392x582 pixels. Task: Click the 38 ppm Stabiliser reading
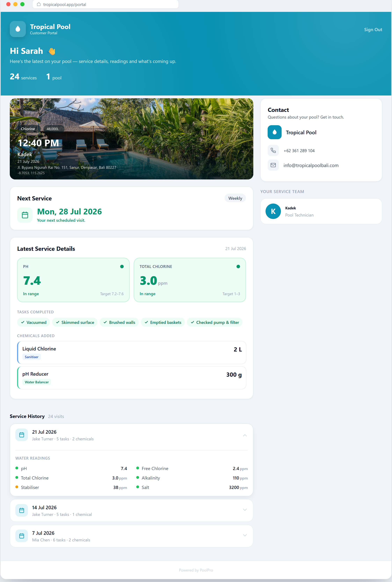(120, 487)
